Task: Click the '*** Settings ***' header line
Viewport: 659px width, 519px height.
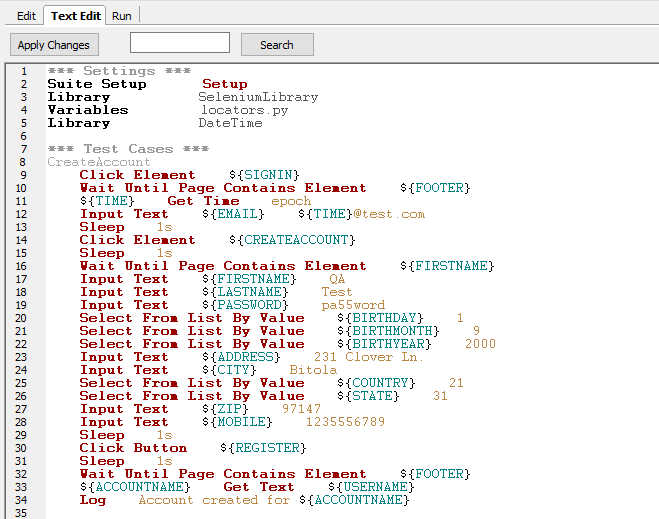Action: click(119, 71)
